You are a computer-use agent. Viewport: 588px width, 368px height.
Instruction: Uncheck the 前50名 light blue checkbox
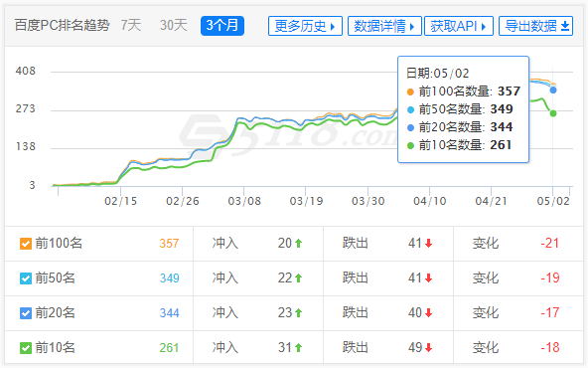point(26,278)
